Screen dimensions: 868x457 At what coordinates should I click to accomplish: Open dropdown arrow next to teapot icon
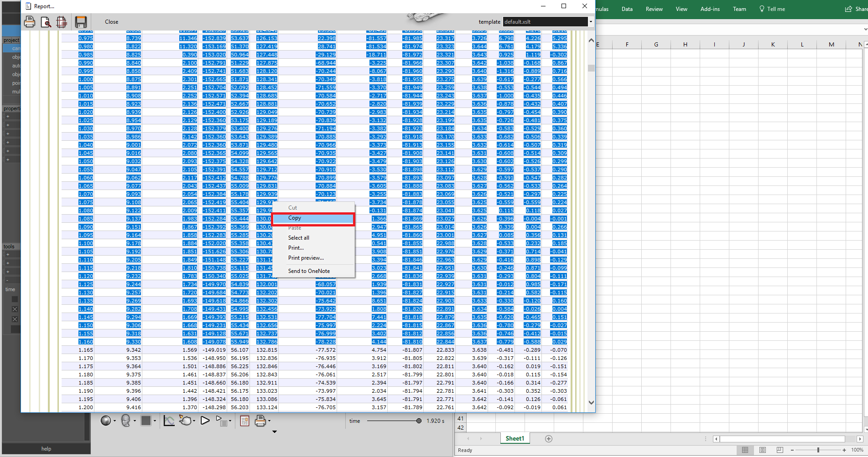(194, 421)
